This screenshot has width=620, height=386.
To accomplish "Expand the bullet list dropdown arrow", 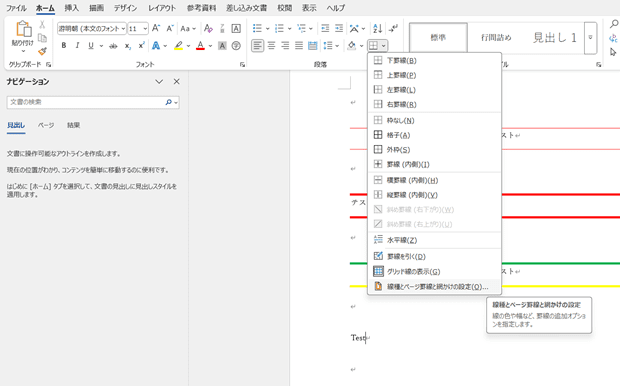I will 267,28.
